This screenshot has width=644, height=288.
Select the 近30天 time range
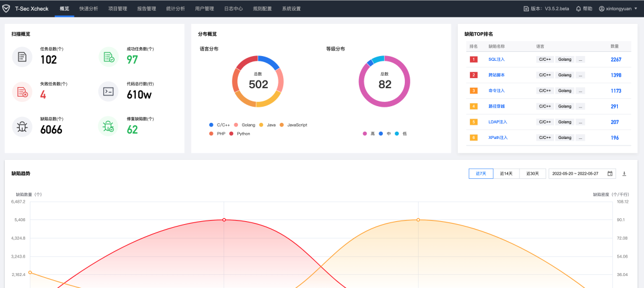[x=532, y=174]
